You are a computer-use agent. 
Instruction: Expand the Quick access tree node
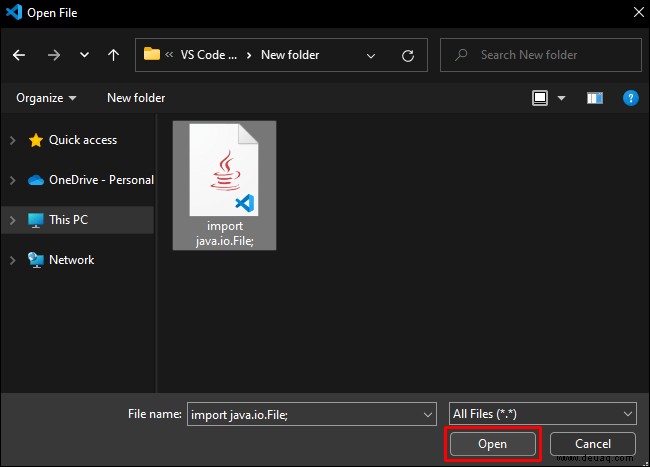click(x=12, y=140)
